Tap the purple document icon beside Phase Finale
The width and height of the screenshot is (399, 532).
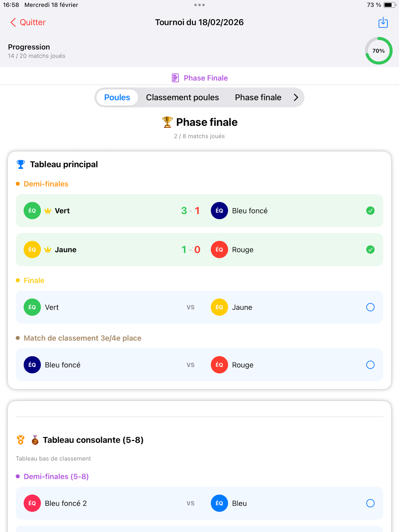175,78
